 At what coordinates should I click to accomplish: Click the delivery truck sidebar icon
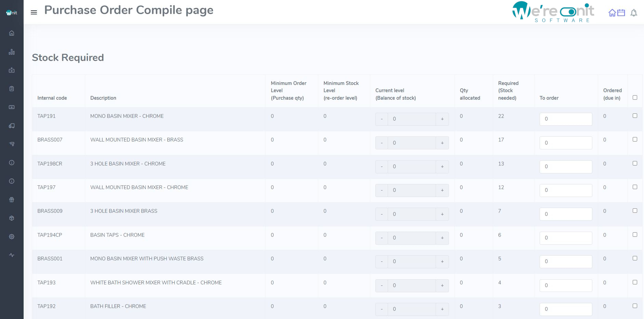coord(12,126)
